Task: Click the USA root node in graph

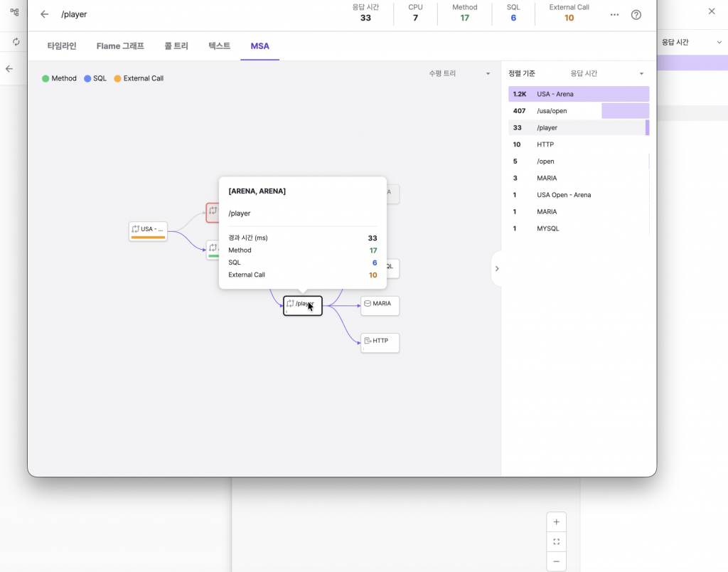Action: [148, 230]
